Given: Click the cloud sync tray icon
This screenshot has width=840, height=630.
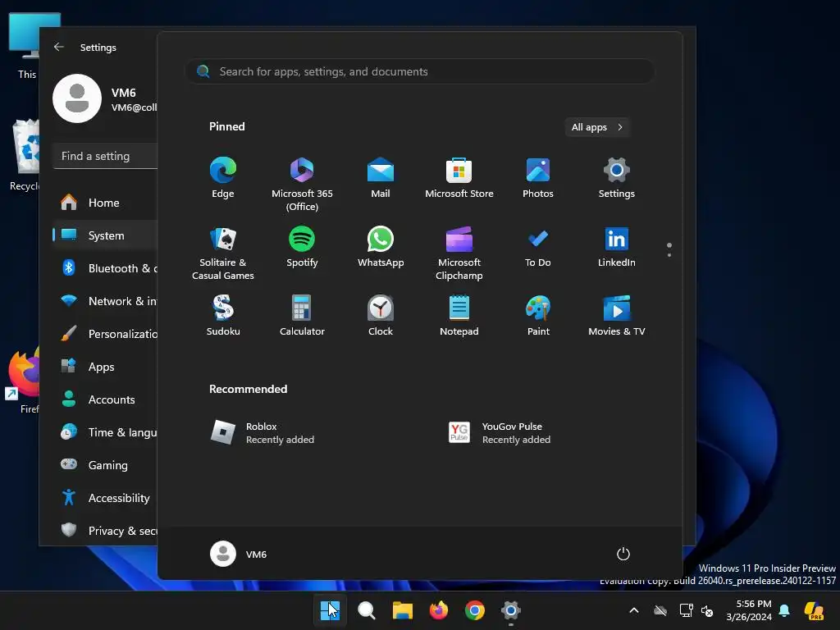Looking at the screenshot, I should (660, 610).
